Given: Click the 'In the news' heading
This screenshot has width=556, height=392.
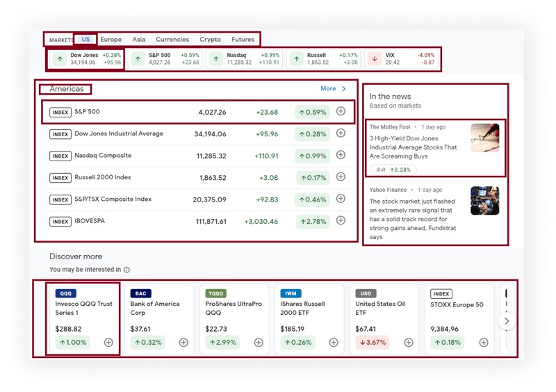Looking at the screenshot, I should [390, 97].
